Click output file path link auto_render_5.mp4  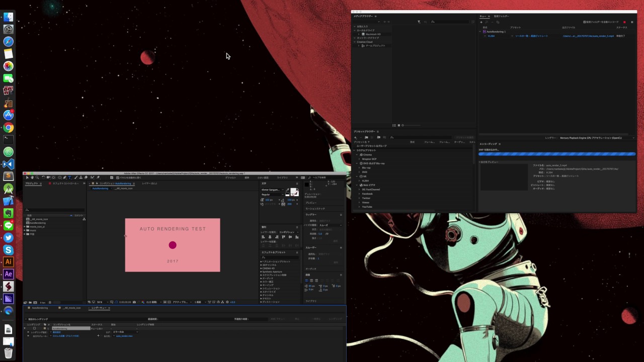588,36
